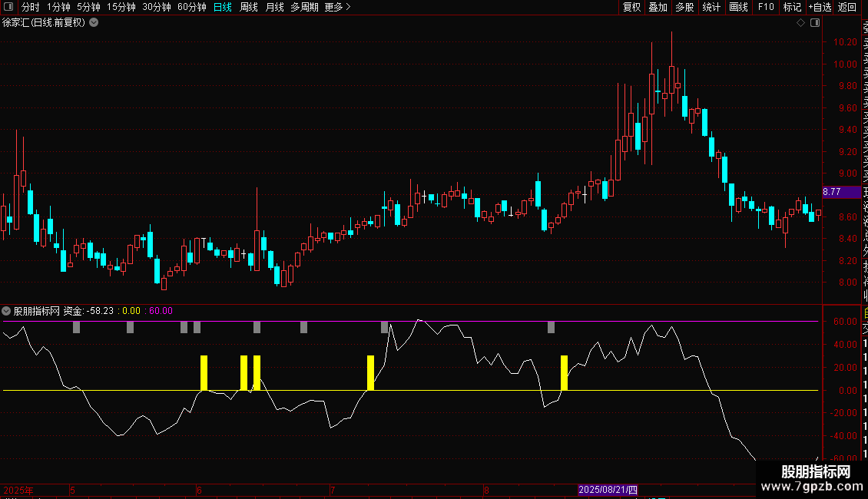Click the 资金: -58.23 indicator value

88,311
